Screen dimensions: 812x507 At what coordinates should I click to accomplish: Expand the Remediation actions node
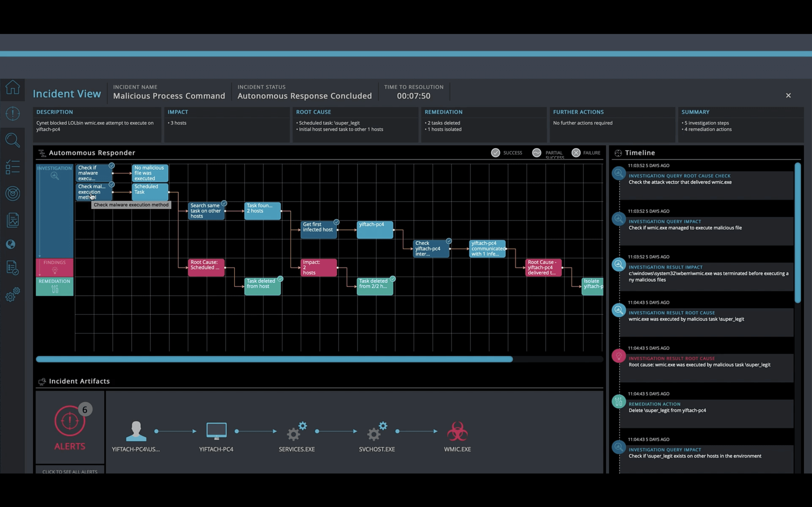click(54, 286)
